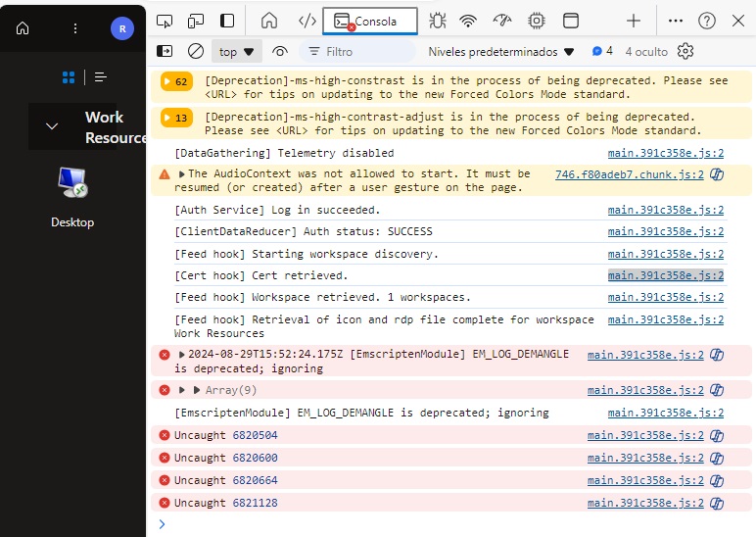This screenshot has height=537, width=756.
Task: Open source link for Log in succeeded
Action: point(665,211)
